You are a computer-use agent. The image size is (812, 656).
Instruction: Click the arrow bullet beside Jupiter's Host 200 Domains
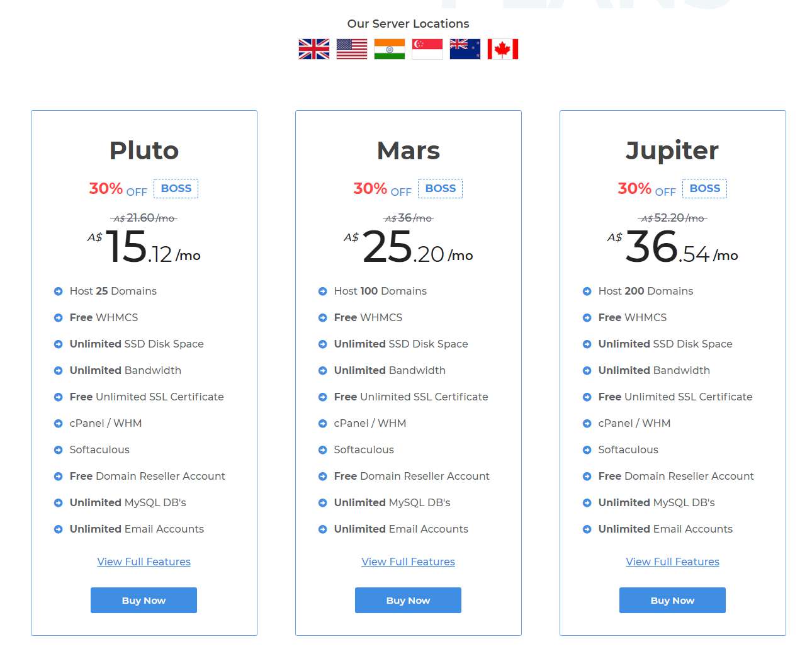pyautogui.click(x=587, y=291)
